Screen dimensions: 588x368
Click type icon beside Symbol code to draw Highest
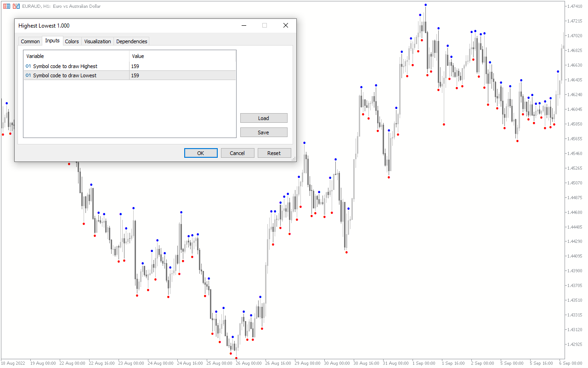[28, 66]
